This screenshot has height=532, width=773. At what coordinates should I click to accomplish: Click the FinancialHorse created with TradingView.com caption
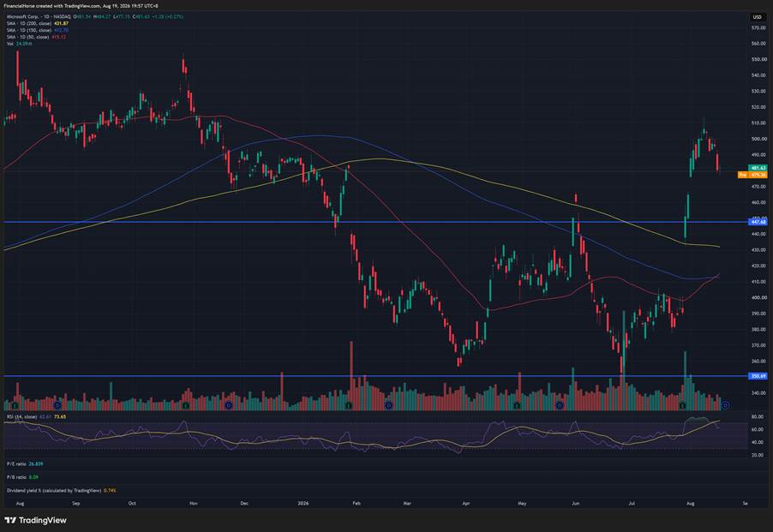click(81, 6)
